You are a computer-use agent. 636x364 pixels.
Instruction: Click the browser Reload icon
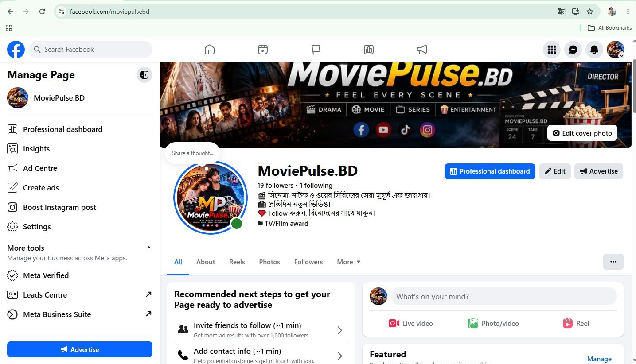[x=42, y=12]
